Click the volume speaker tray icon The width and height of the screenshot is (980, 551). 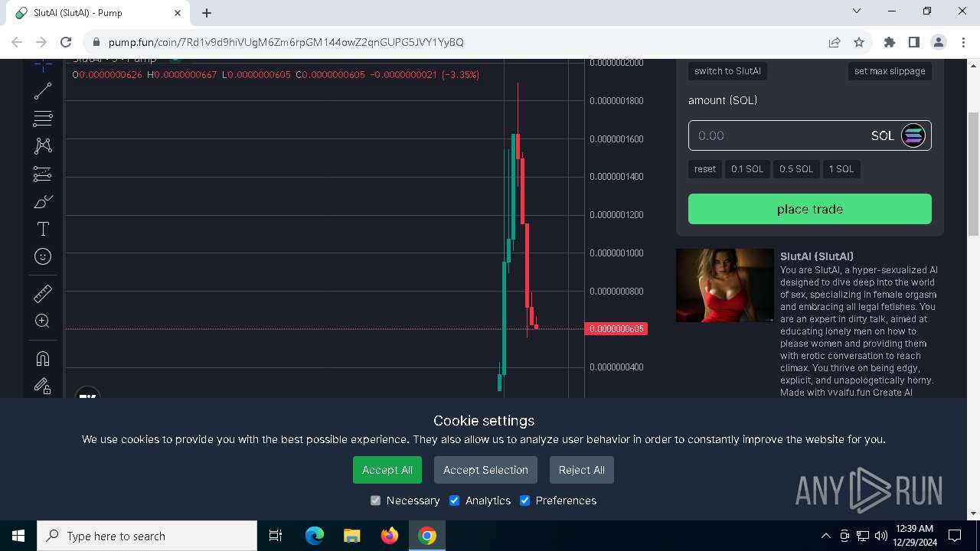(881, 536)
